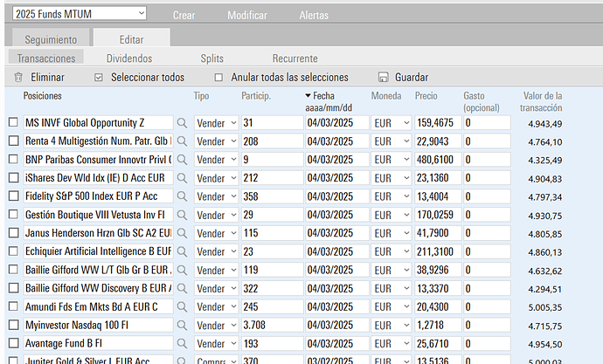Edit Gasto field in Janus Henderson row
Image resolution: width=603 pixels, height=364 pixels.
[487, 233]
